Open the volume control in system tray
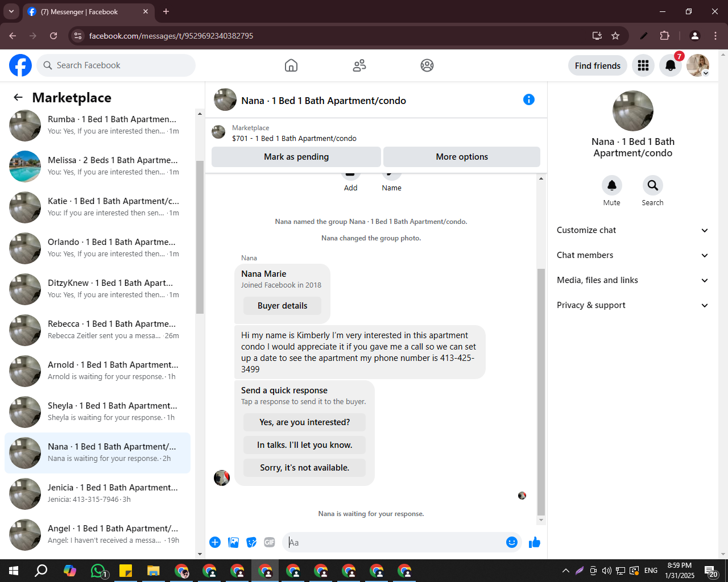728x582 pixels. (x=607, y=571)
